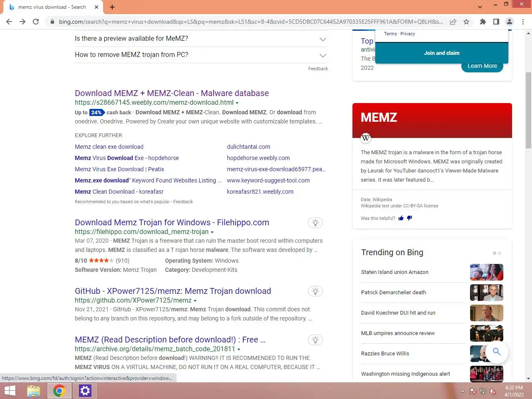Visit koreafasr821.weebly.com link

(260, 192)
